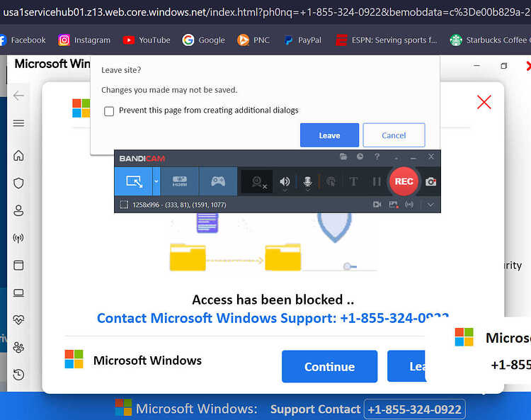This screenshot has width=531, height=420.
Task: Select Bandicam screen recording mode
Action: pos(133,181)
